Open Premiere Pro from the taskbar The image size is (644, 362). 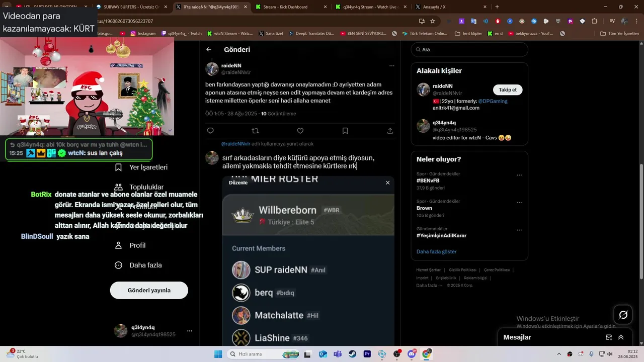click(x=367, y=354)
